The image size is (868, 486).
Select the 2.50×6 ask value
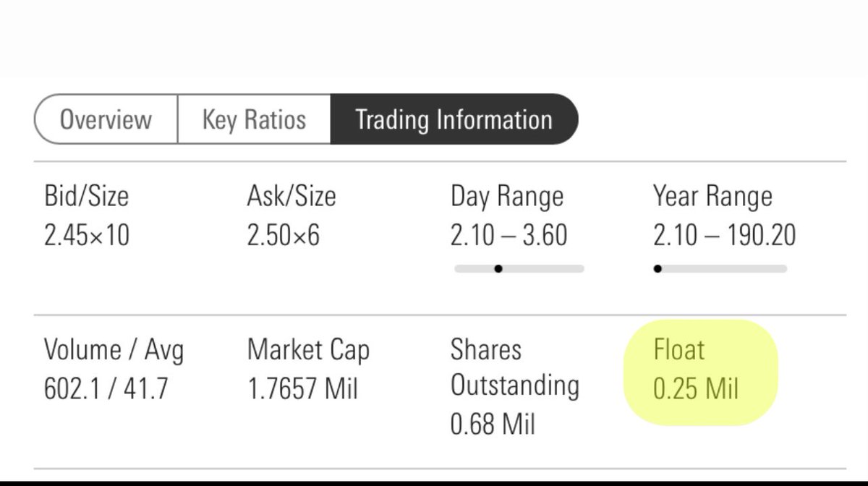point(283,235)
